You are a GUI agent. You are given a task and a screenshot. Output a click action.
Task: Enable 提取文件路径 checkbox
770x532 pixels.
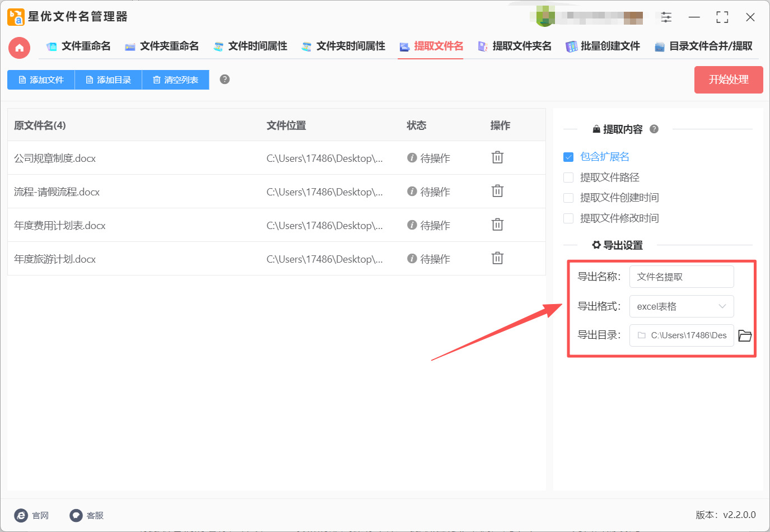pos(568,178)
